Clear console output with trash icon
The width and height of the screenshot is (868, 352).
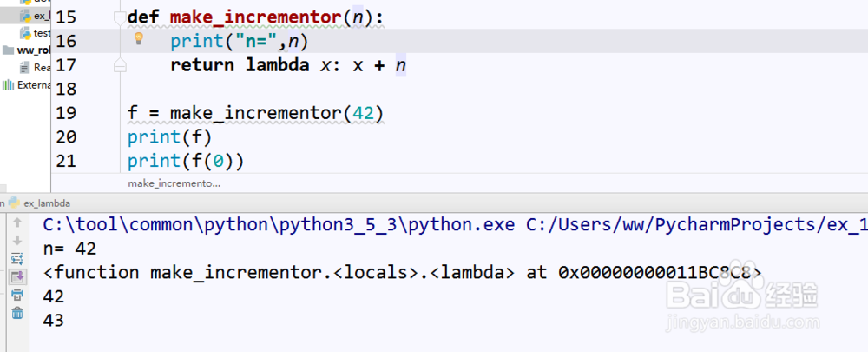[16, 313]
